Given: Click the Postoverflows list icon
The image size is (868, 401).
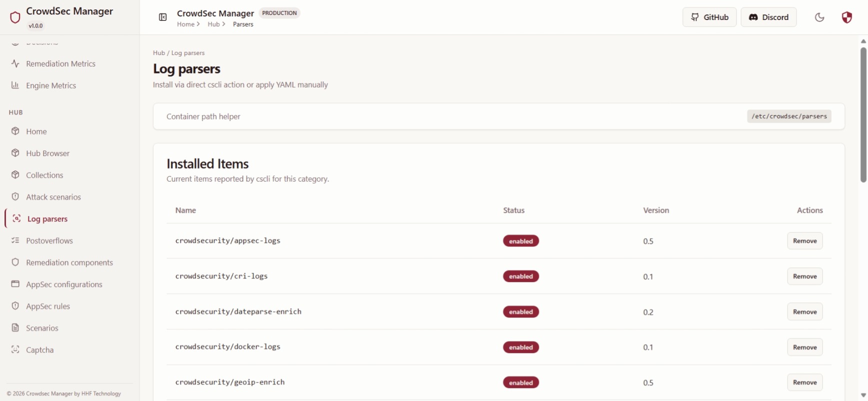Looking at the screenshot, I should 16,240.
